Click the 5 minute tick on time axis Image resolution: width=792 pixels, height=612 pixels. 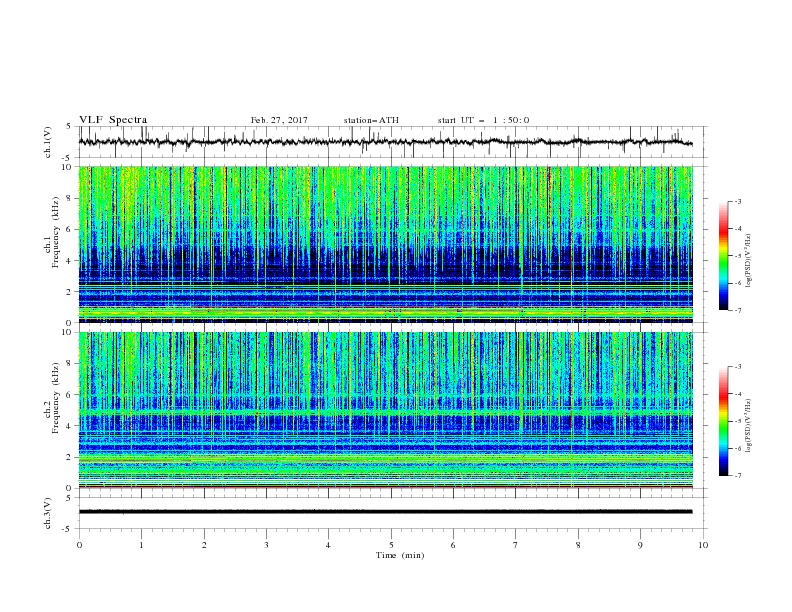click(x=391, y=545)
